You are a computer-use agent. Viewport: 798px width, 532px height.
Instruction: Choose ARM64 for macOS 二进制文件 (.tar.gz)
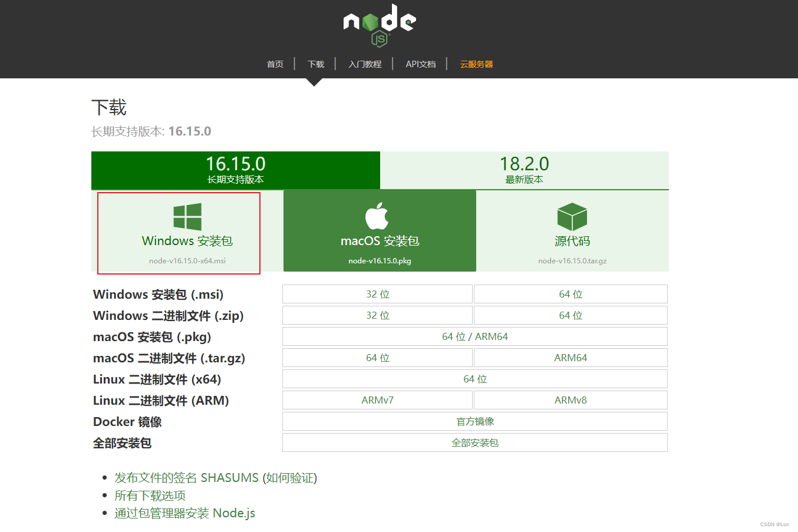click(571, 358)
